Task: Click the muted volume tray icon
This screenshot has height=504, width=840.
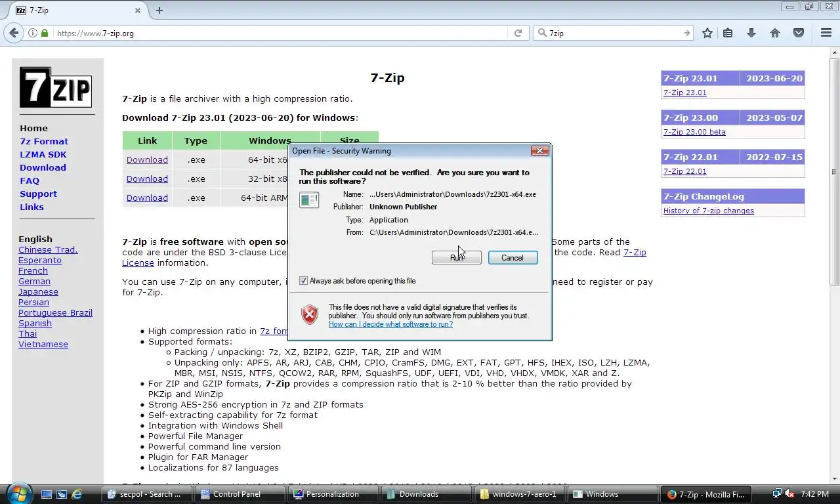Action: click(789, 493)
